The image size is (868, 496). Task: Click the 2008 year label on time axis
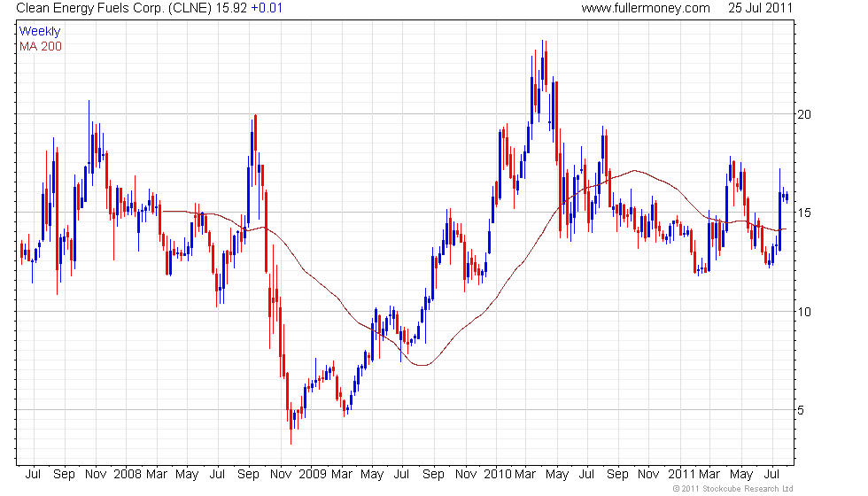click(128, 475)
